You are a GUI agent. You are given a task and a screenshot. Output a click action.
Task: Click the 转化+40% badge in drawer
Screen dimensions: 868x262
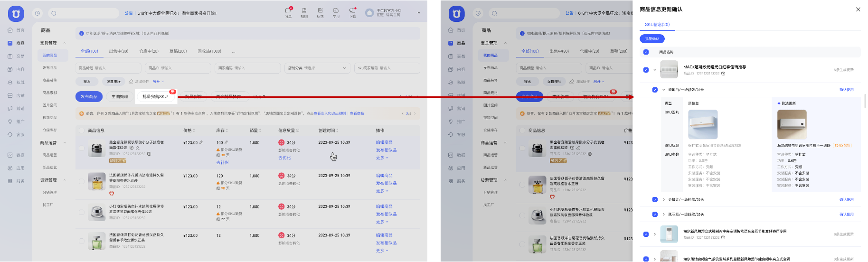click(842, 145)
